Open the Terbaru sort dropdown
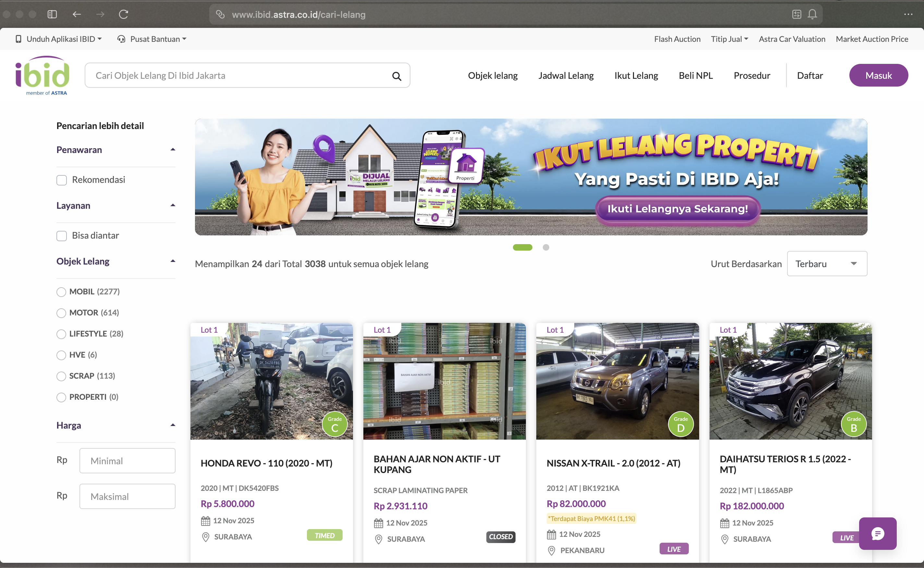Viewport: 924px width, 568px height. (827, 264)
